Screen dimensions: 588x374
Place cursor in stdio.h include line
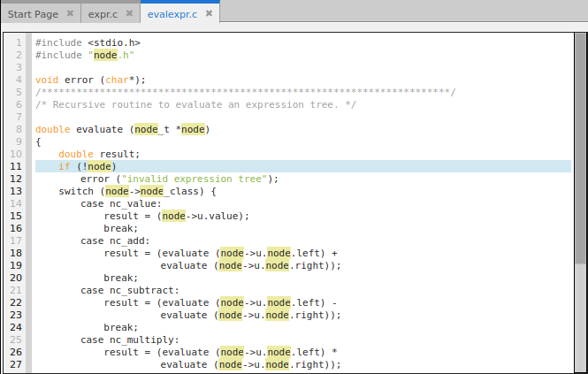coord(87,42)
